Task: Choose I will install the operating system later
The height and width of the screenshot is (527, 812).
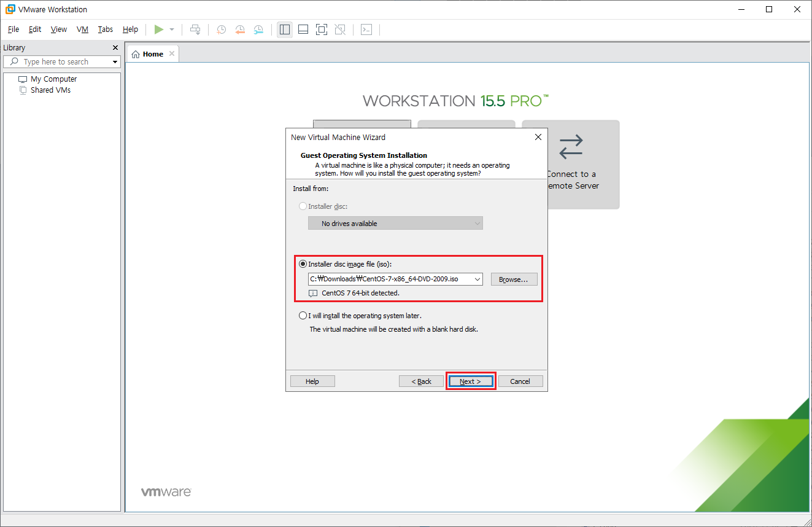Action: tap(303, 316)
